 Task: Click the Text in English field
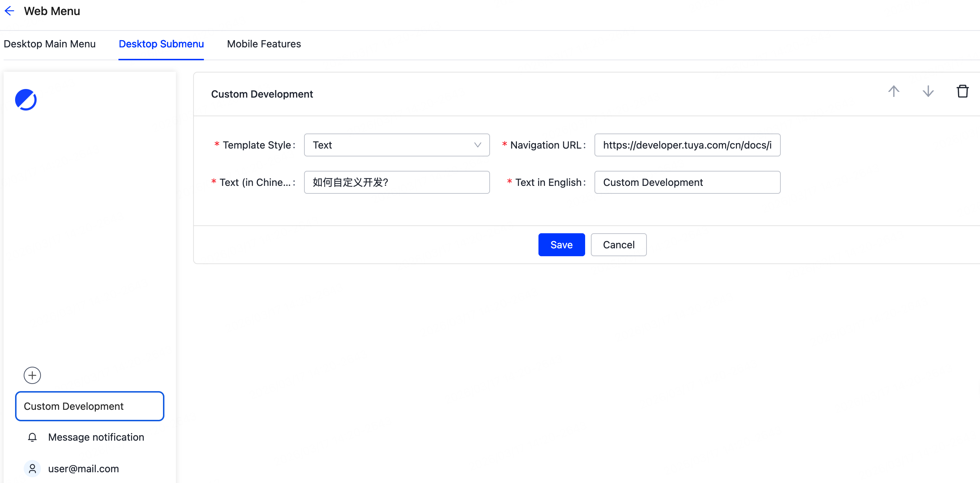coord(687,182)
